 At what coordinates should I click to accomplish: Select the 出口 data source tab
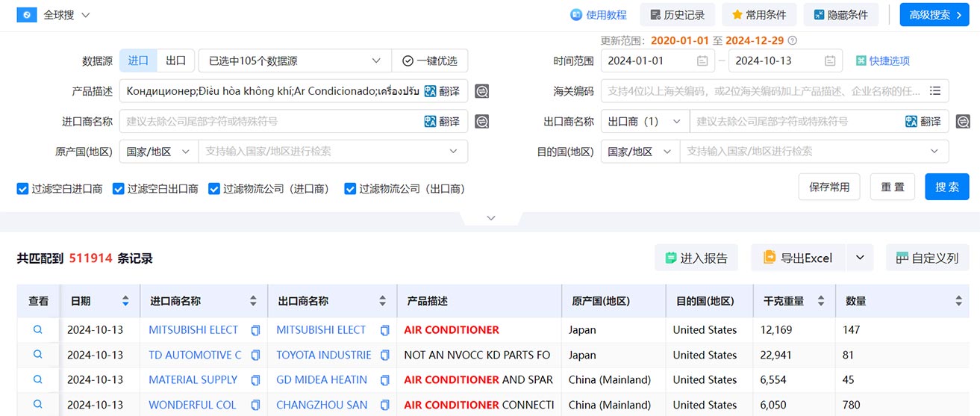175,60
